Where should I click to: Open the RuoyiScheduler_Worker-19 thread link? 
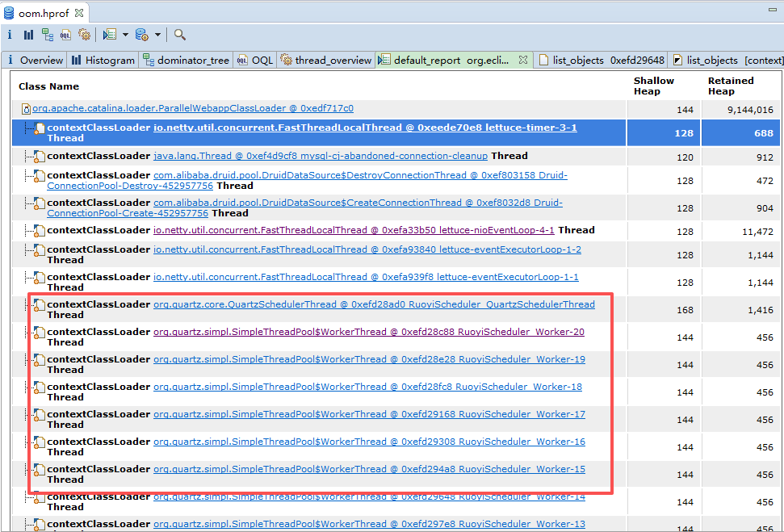pos(370,359)
